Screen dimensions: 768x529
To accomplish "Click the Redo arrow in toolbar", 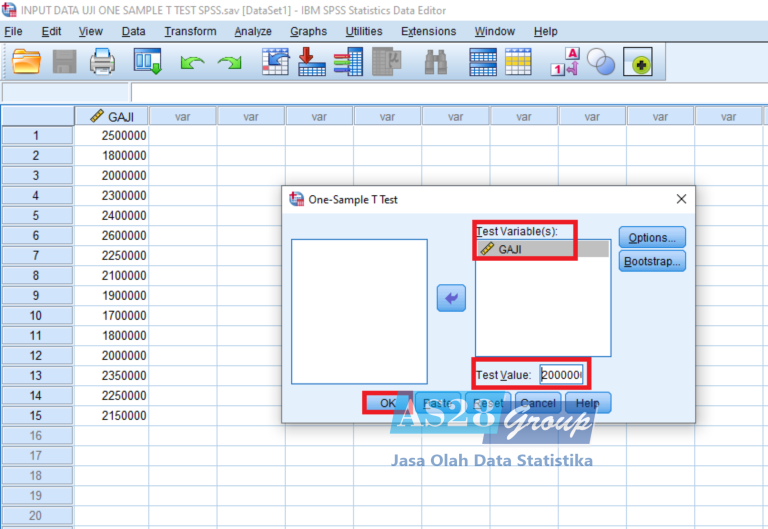I will (230, 64).
